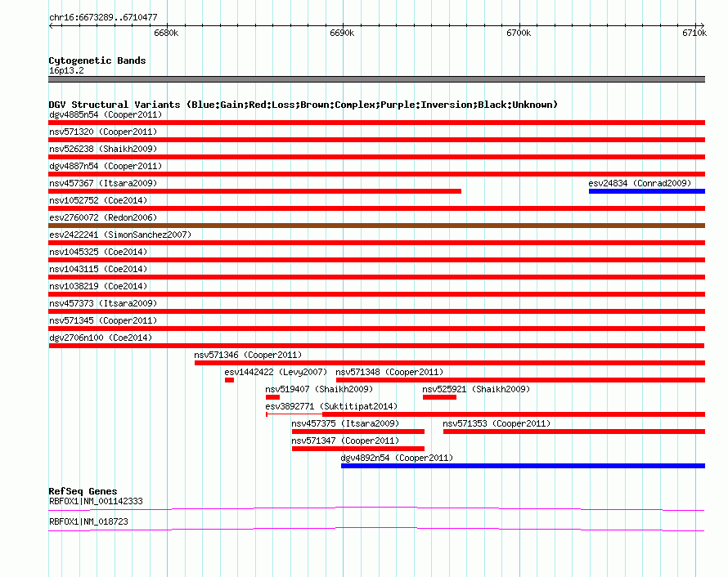The height and width of the screenshot is (577, 728).
Task: Click the brown esv2760072 complex variant bar
Action: (376, 226)
